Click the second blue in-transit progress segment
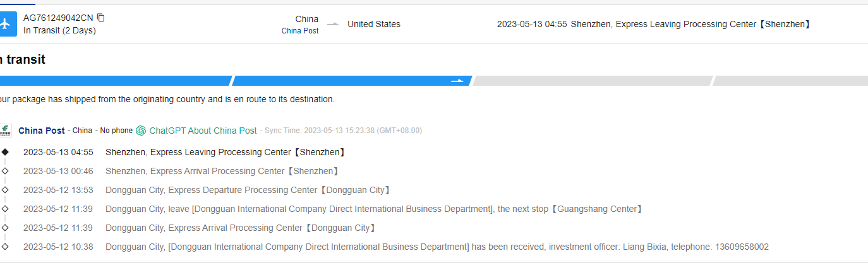The width and height of the screenshot is (868, 263). (341, 81)
